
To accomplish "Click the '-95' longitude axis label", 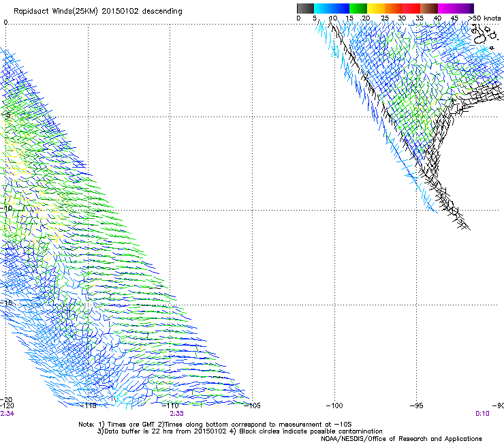I will tap(416, 406).
